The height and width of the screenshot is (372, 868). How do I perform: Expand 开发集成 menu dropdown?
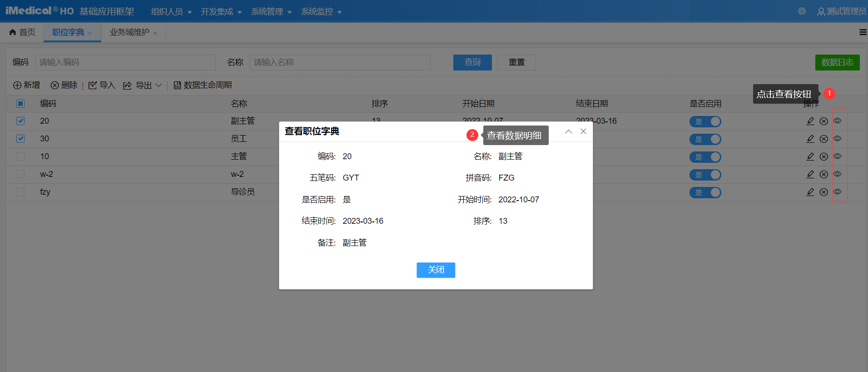(221, 12)
